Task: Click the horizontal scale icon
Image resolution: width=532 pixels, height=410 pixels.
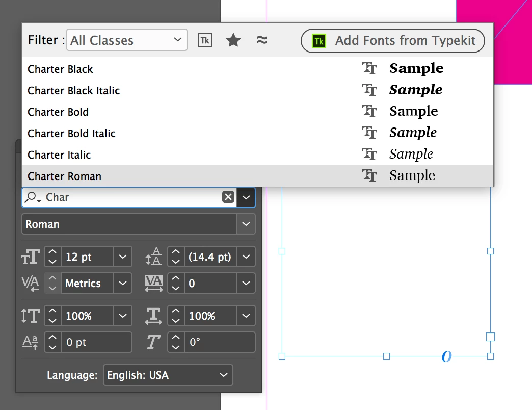Action: [154, 316]
